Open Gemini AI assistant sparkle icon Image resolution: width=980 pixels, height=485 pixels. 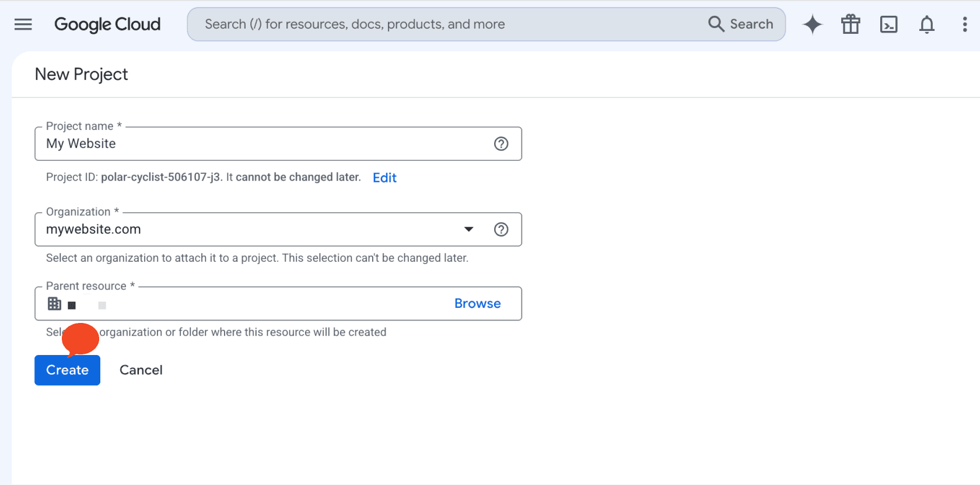[x=812, y=24]
